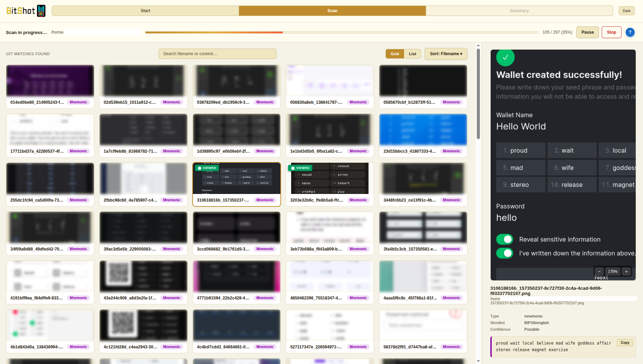
Task: Open thumbnail 1e1bd3d5b5_6fba1a62
Action: click(x=330, y=136)
